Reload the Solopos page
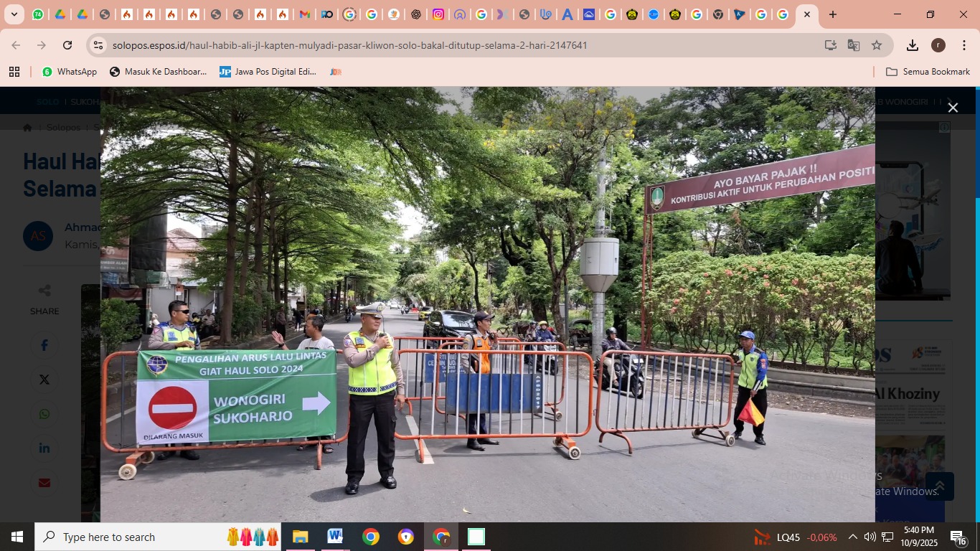Screen dimensions: 980x551 pos(67,45)
